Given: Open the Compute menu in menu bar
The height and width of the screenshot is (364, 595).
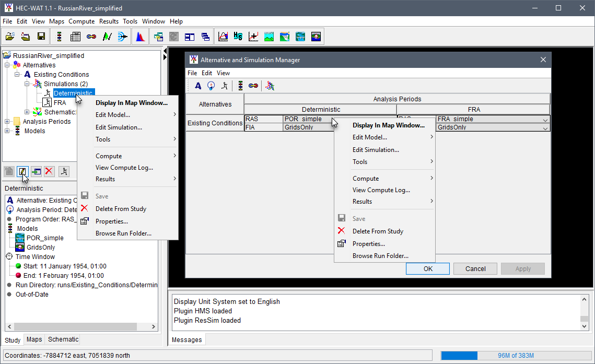Looking at the screenshot, I should [81, 21].
